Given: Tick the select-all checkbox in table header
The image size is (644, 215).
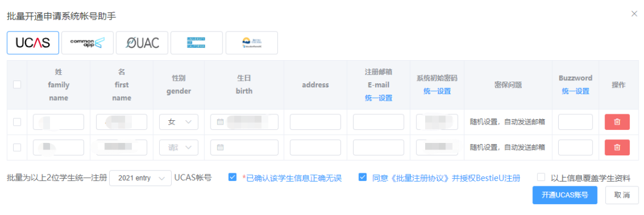Looking at the screenshot, I should (x=17, y=85).
